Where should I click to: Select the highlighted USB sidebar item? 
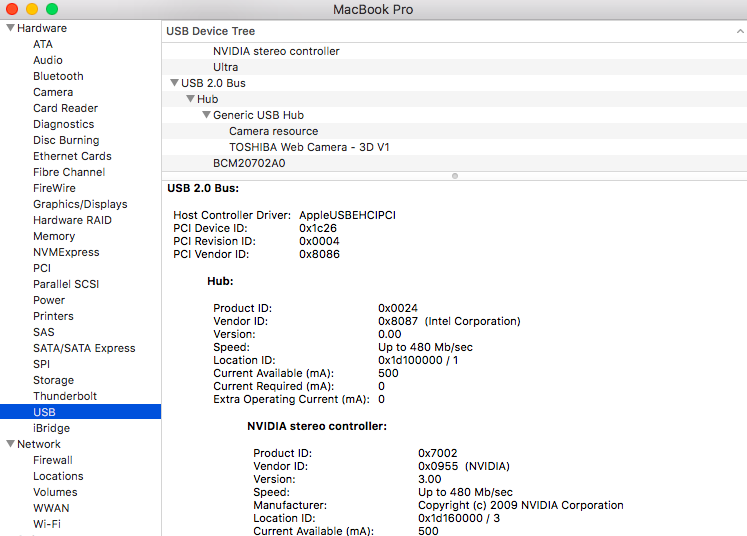tap(81, 412)
